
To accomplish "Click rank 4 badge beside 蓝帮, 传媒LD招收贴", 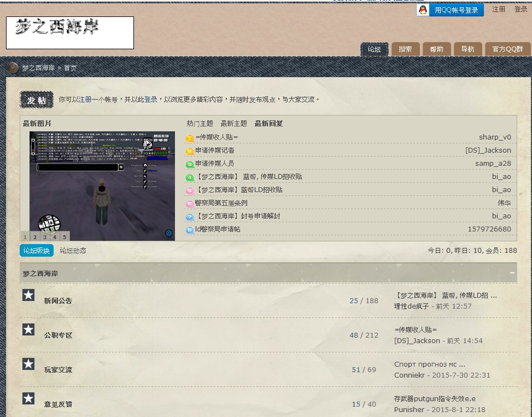I will [190, 177].
